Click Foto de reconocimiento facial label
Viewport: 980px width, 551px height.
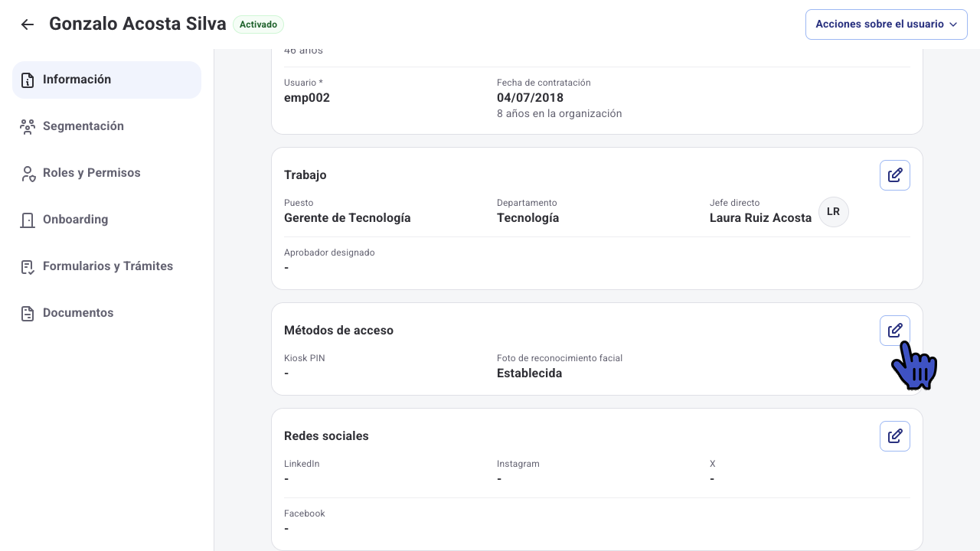[560, 358]
